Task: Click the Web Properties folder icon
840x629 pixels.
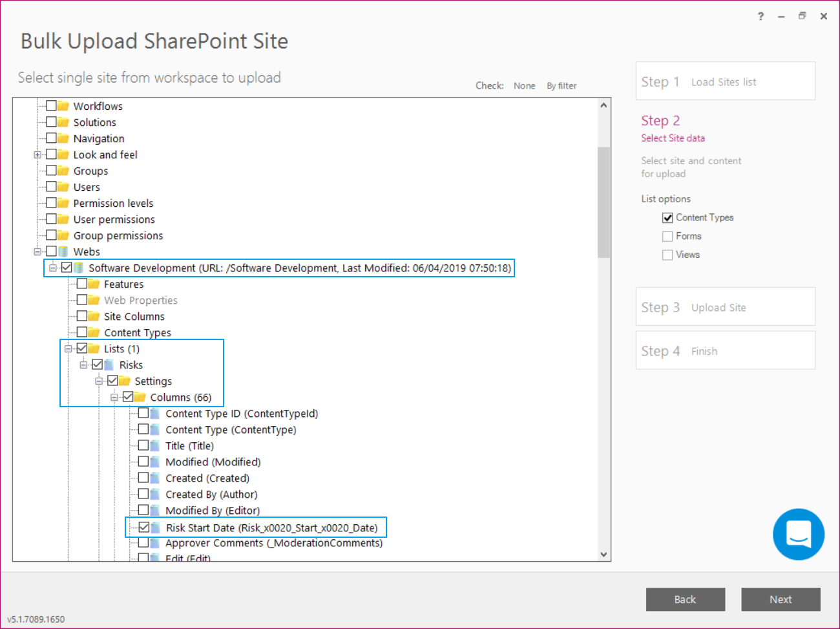Action: click(94, 300)
